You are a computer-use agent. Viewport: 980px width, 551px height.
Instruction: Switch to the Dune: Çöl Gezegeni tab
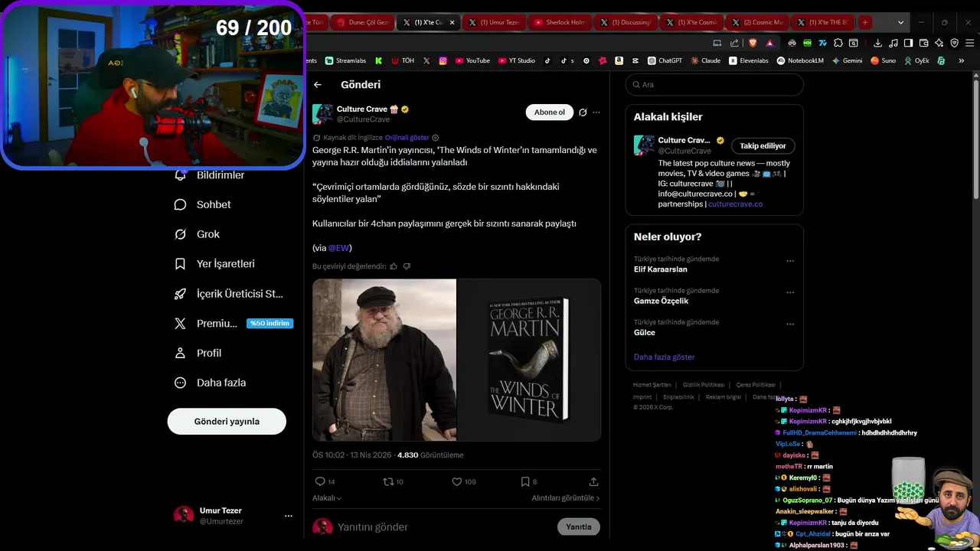363,23
